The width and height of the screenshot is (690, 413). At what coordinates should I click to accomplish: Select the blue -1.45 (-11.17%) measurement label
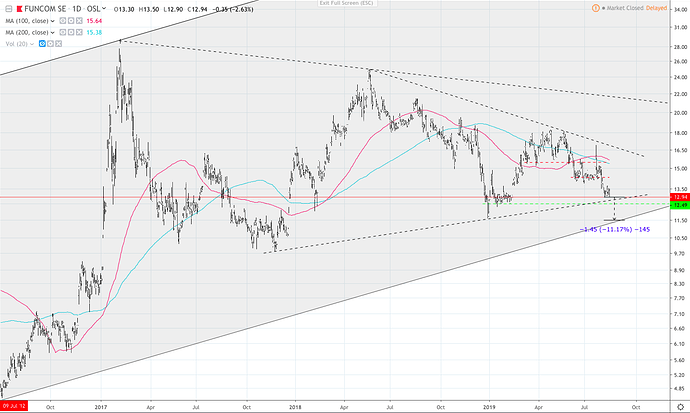click(615, 229)
